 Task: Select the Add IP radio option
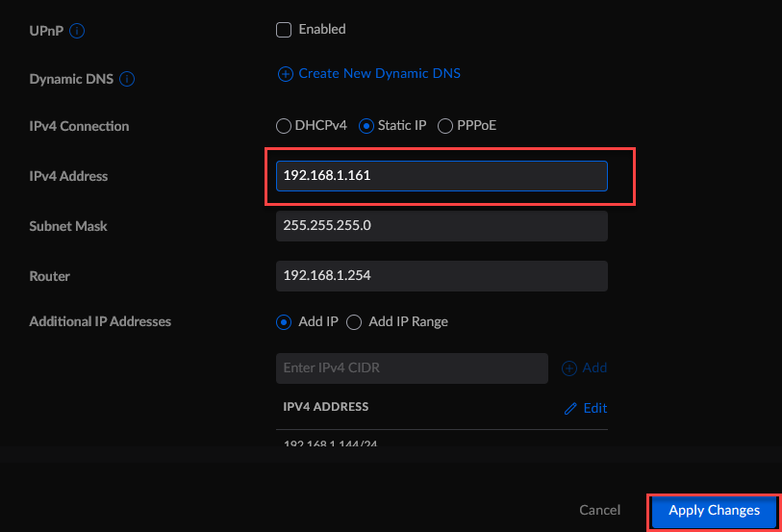point(284,322)
